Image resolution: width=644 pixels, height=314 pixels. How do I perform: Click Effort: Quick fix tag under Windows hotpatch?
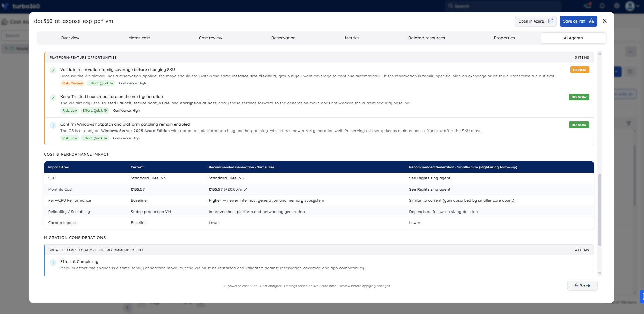[95, 138]
